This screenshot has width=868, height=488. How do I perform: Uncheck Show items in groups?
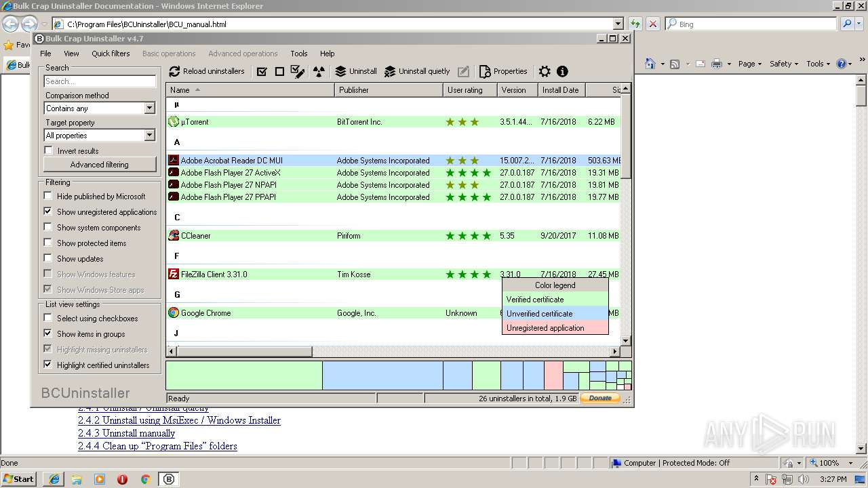(48, 333)
